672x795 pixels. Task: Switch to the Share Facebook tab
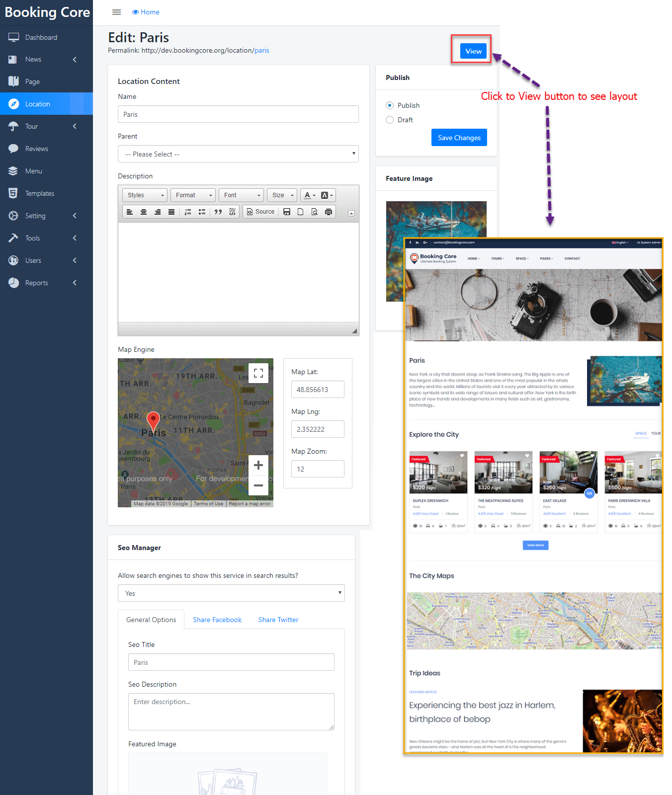point(217,620)
